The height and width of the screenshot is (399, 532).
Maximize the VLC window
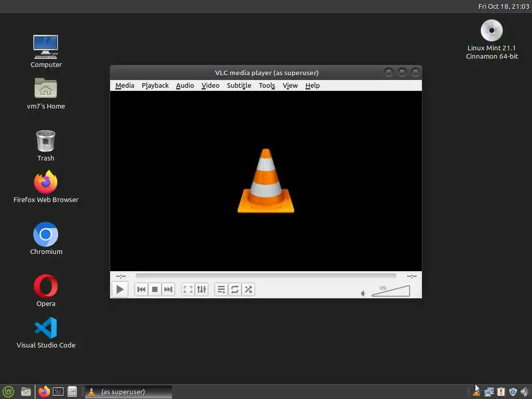[402, 72]
